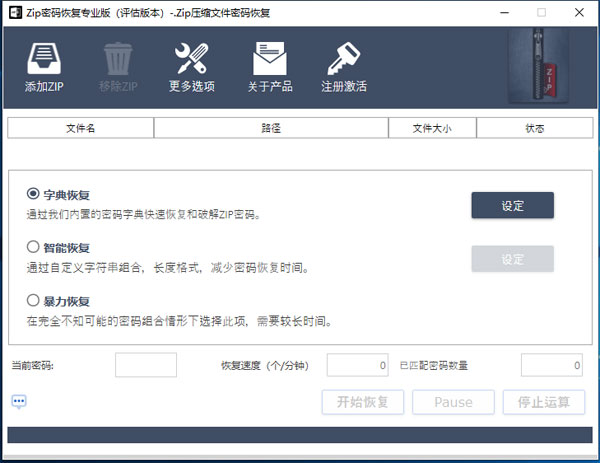Click the 文件名 column header
600x463 pixels.
(x=80, y=128)
